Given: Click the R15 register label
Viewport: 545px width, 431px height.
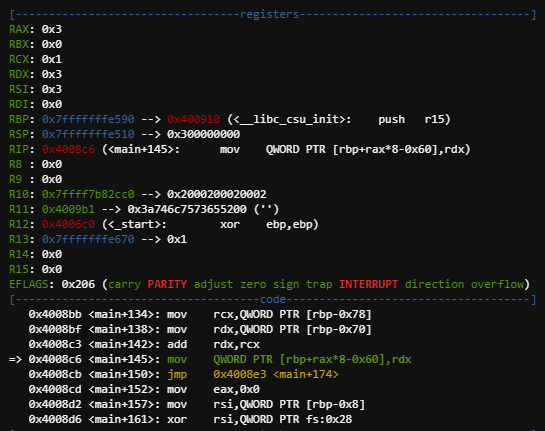Looking at the screenshot, I should [x=19, y=269].
